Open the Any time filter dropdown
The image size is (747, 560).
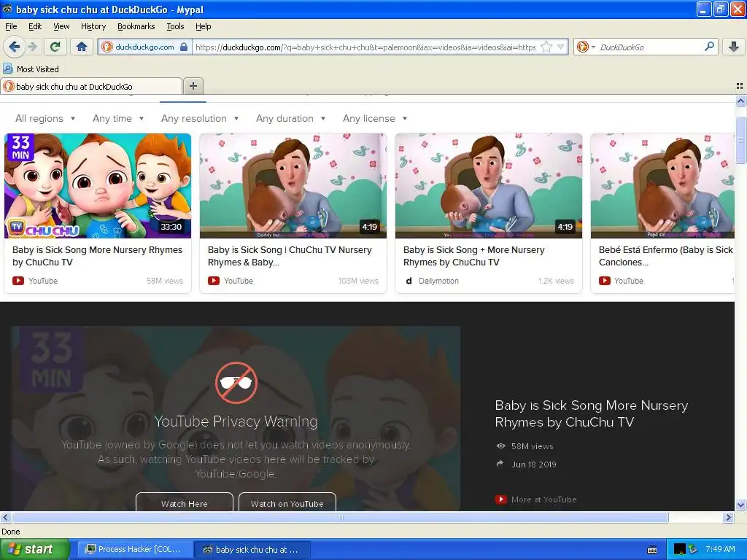pyautogui.click(x=118, y=119)
